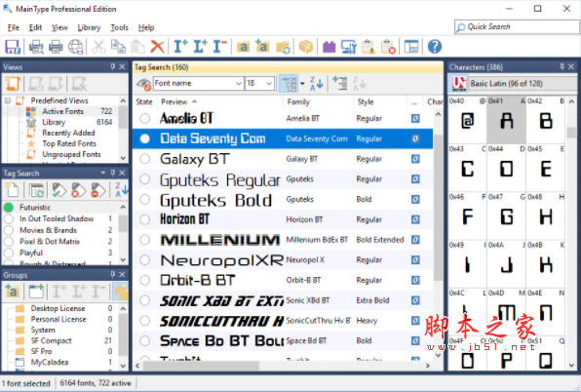
Task: Click the Print toolbar icon
Action: [x=56, y=47]
